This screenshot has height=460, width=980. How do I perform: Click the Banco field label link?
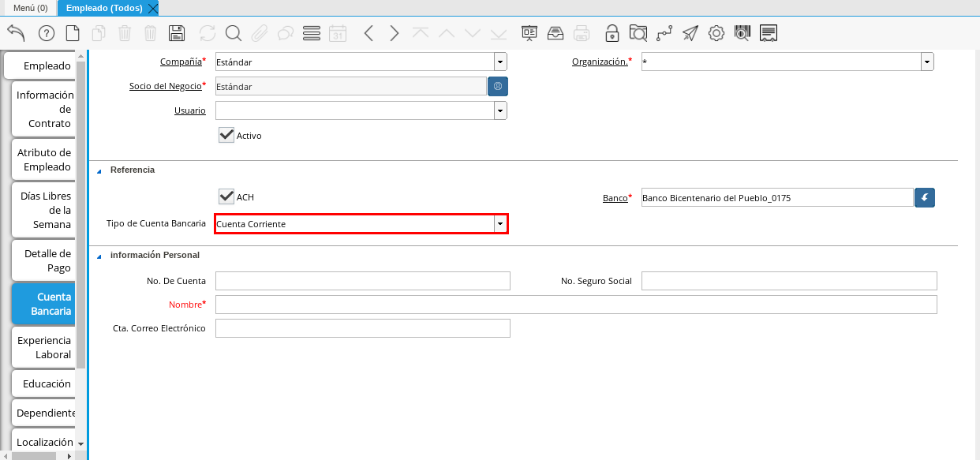614,198
